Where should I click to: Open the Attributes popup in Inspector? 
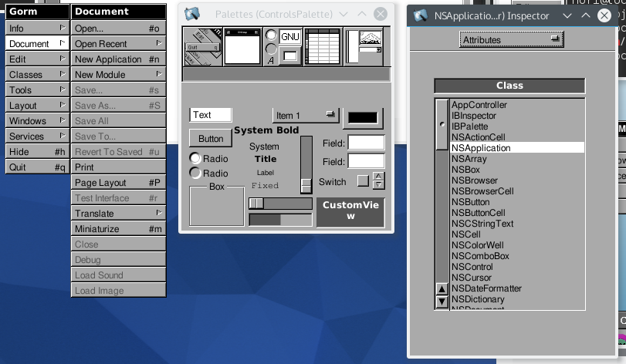coord(512,40)
